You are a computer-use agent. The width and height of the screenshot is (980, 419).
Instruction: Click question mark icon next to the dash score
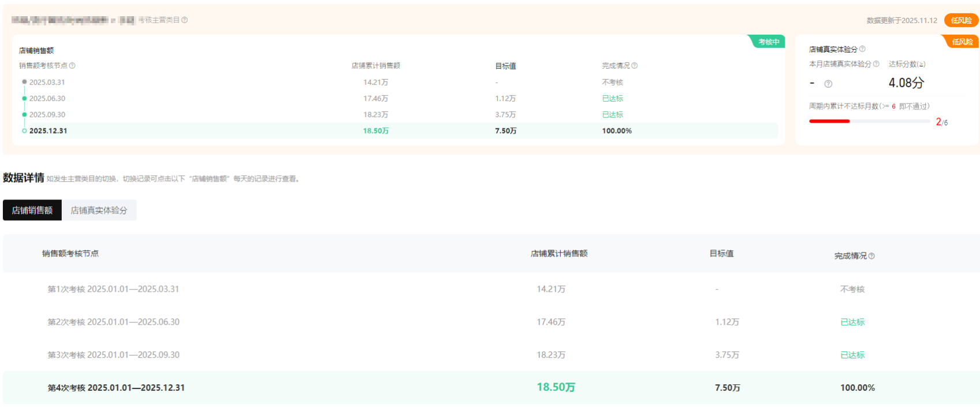[828, 84]
